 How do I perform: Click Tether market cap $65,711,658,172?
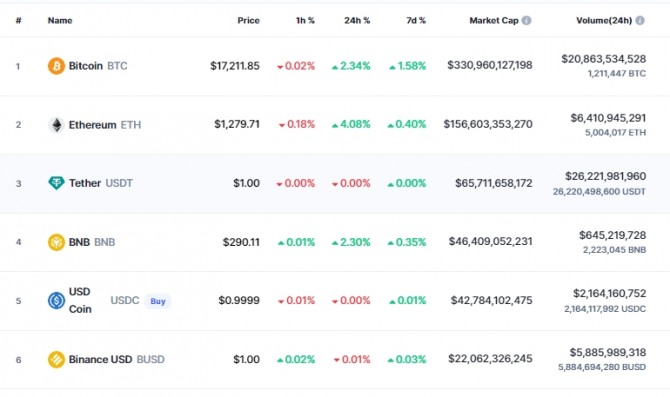click(494, 183)
